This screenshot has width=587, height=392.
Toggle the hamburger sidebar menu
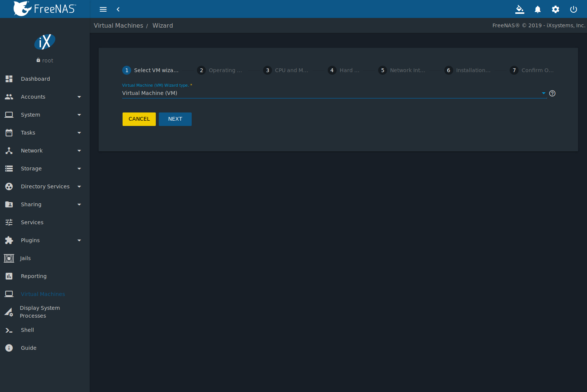103,9
